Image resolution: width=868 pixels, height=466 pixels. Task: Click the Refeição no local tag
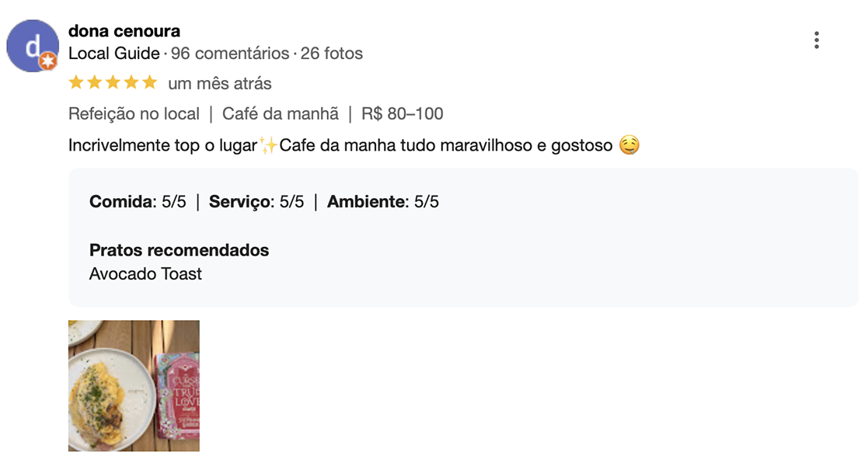click(134, 114)
